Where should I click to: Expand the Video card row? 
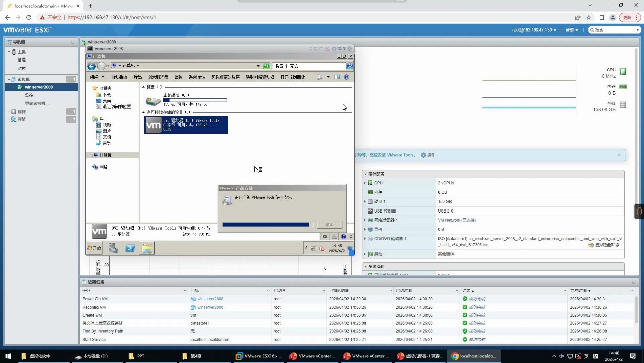click(x=365, y=229)
